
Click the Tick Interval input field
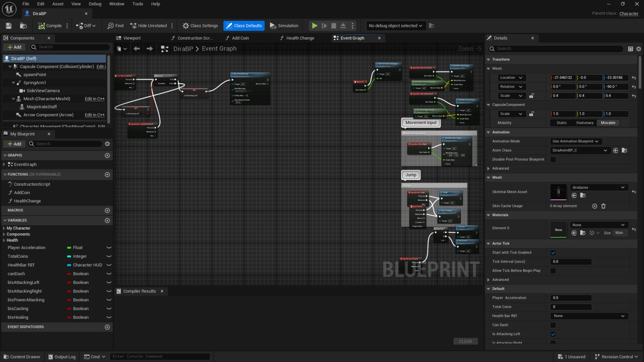[x=571, y=262]
